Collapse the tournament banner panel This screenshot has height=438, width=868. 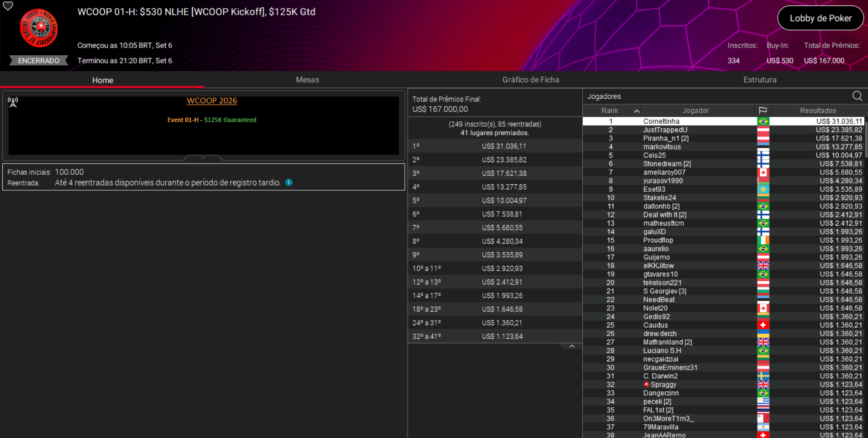coord(203,158)
